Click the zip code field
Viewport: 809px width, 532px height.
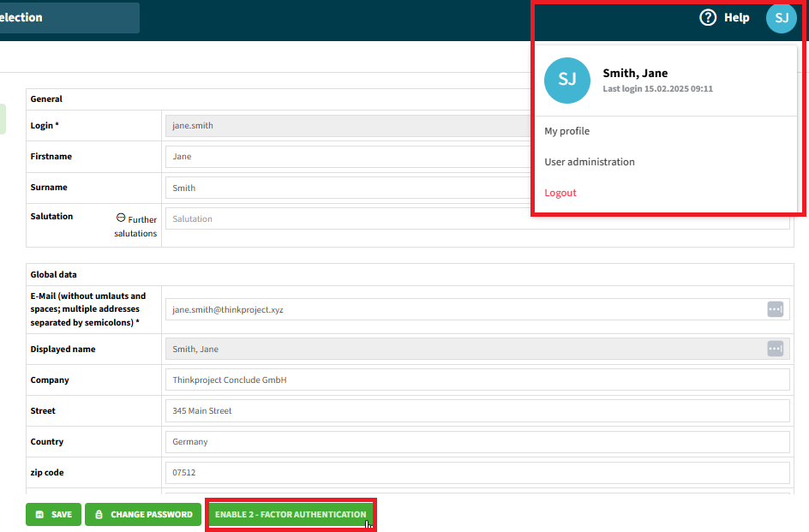476,473
